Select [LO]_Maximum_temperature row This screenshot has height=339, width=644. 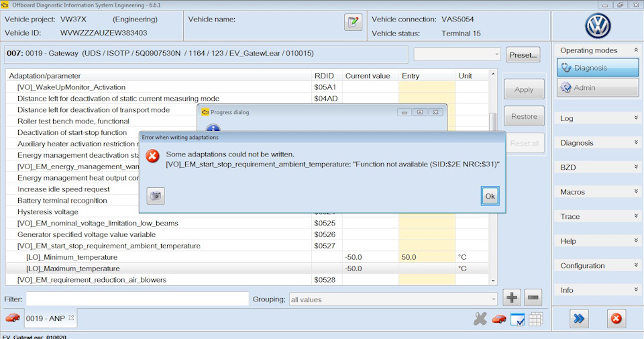pos(248,269)
